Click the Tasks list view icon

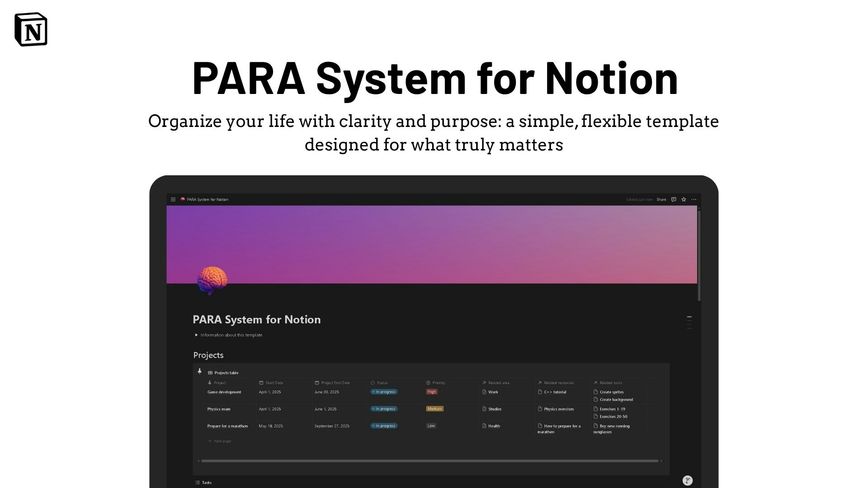[198, 483]
